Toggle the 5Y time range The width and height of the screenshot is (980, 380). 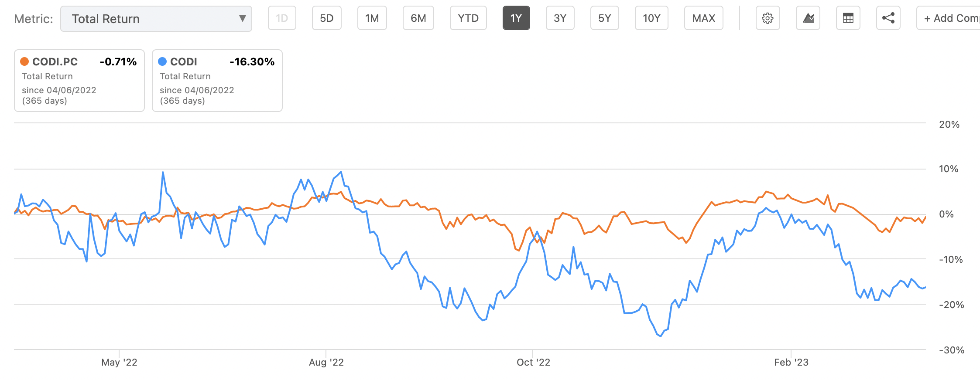[604, 18]
